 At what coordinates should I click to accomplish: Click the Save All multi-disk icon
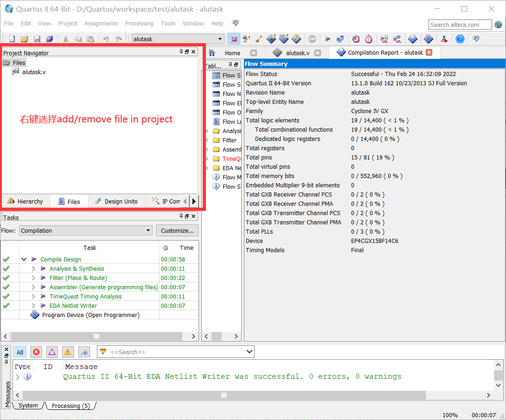[49, 39]
